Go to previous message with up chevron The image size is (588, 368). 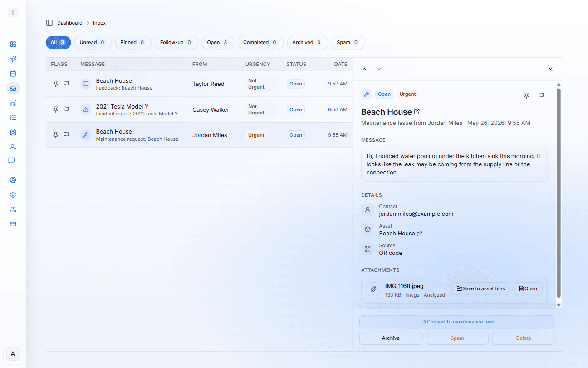point(364,69)
